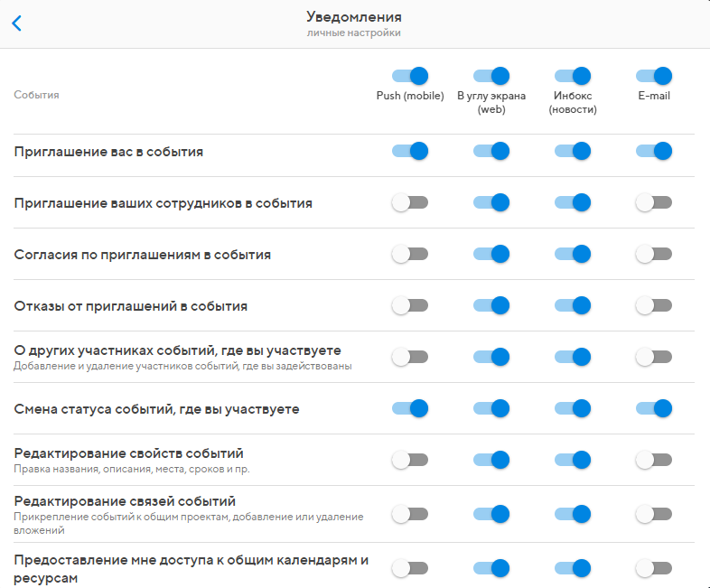Image resolution: width=710 pixels, height=588 pixels.
Task: Click the back arrow icon
Action: [x=16, y=23]
